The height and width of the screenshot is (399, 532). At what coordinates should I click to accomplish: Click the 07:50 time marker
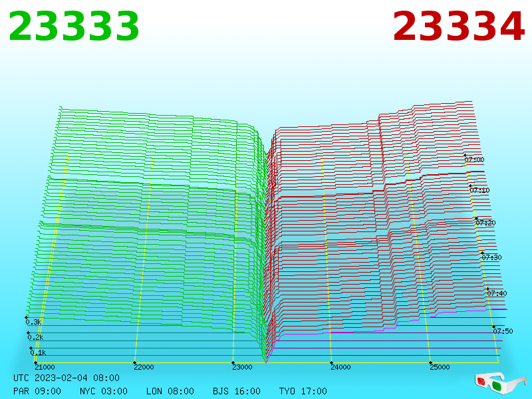pos(503,331)
